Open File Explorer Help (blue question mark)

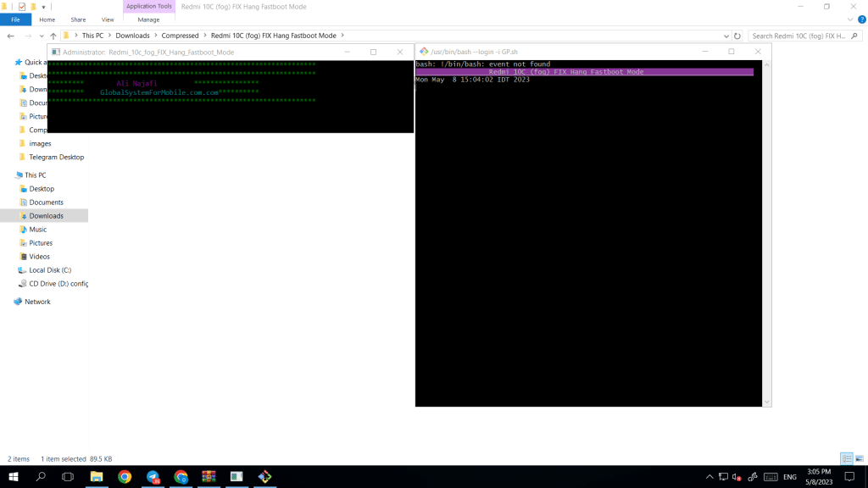point(860,19)
